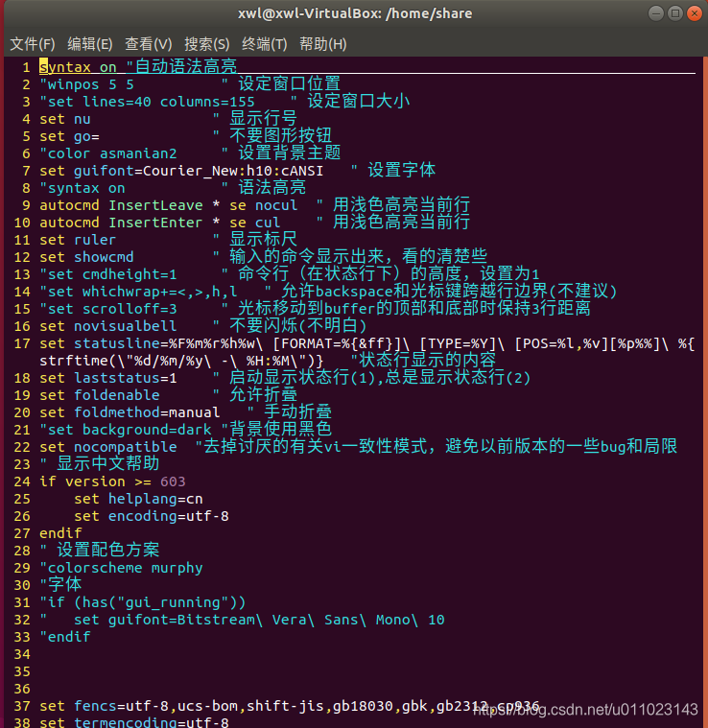The height and width of the screenshot is (728, 708).
Task: Click '"set cmdheight=1' on line 13
Action: [108, 274]
